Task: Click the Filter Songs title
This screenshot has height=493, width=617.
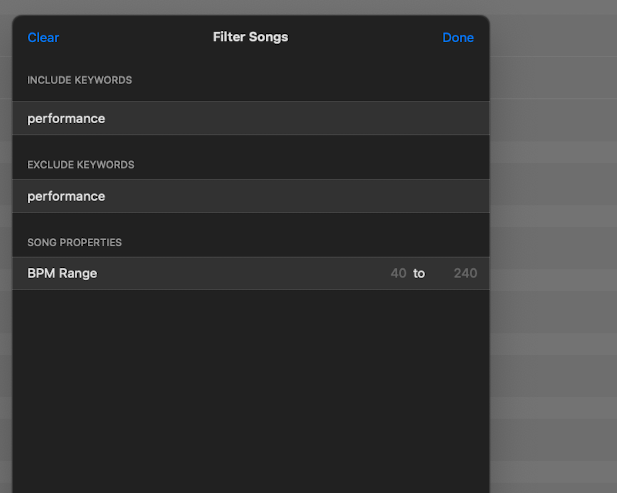Action: 251,37
